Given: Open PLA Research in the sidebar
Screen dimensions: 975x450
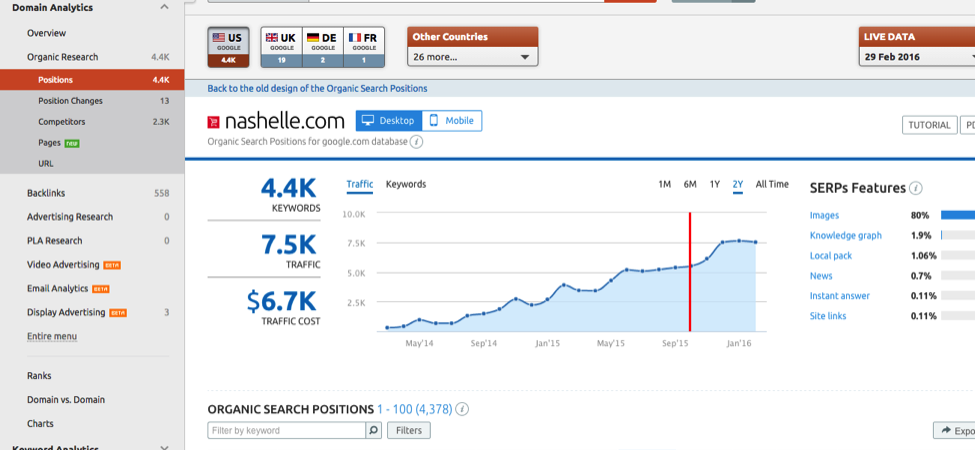Looking at the screenshot, I should click(54, 241).
